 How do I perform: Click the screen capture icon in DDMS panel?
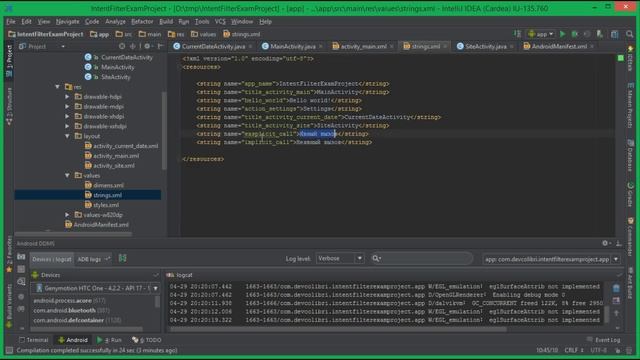tap(21, 257)
